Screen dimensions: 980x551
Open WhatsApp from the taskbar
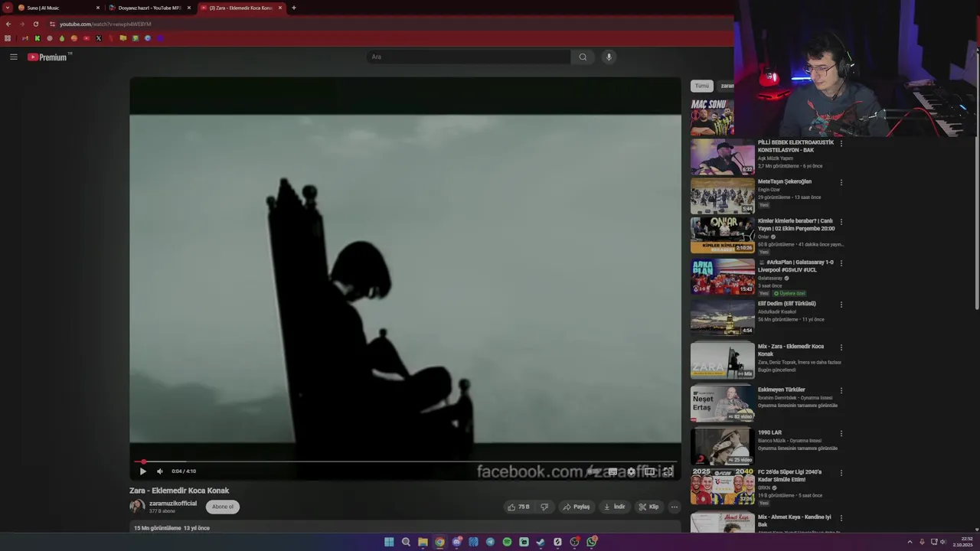click(592, 542)
